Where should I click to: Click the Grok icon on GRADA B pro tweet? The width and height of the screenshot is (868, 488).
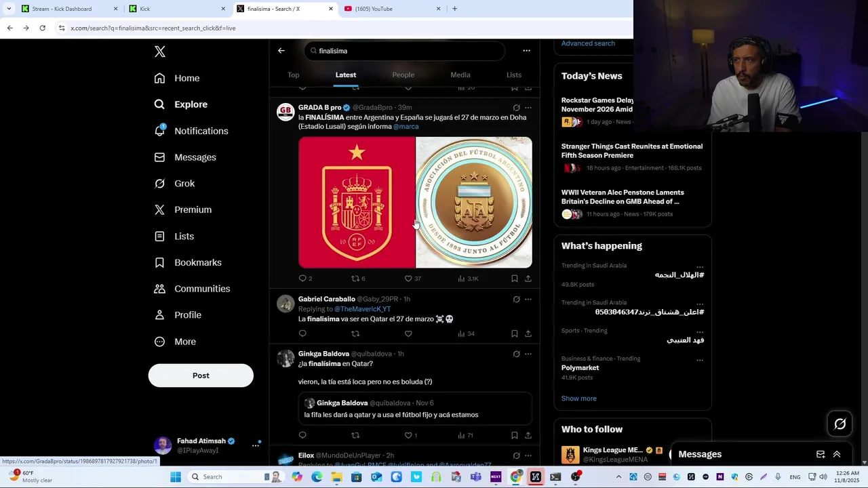(x=516, y=108)
